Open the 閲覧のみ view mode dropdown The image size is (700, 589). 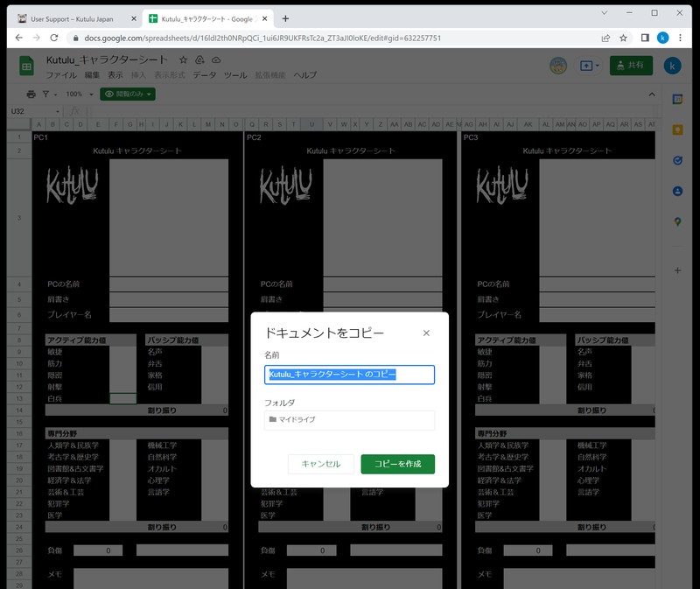[128, 95]
